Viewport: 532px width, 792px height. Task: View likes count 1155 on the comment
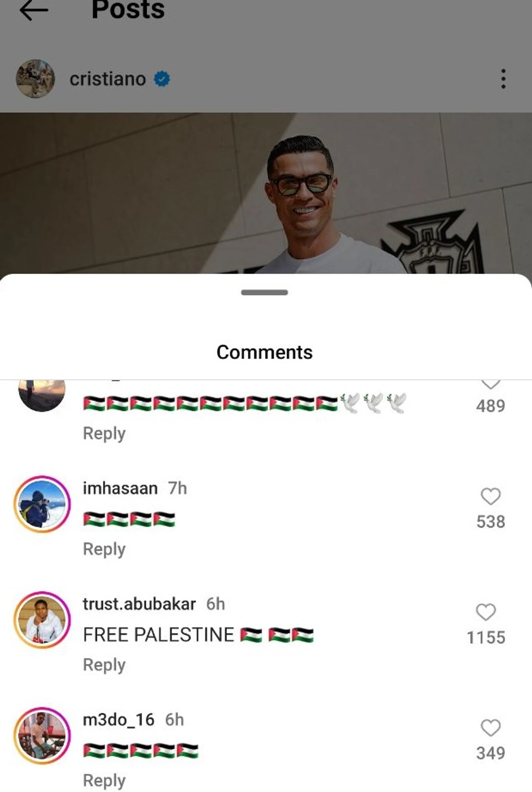486,638
